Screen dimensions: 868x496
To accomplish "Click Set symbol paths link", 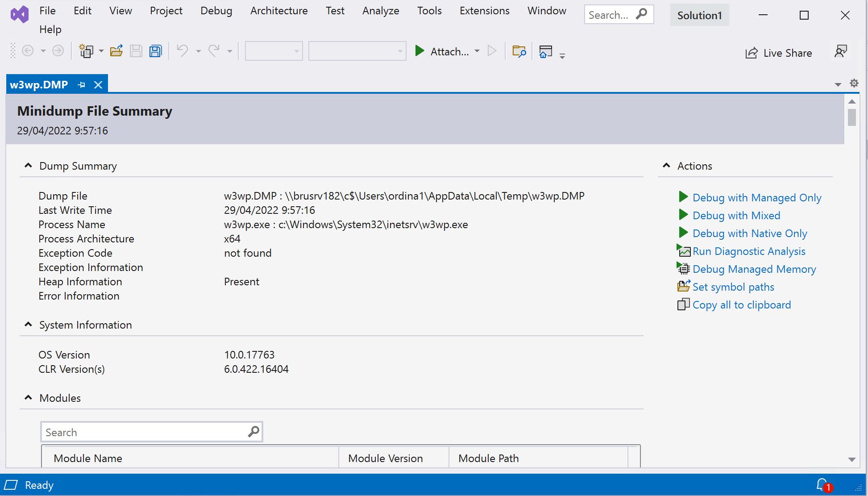I will [733, 287].
